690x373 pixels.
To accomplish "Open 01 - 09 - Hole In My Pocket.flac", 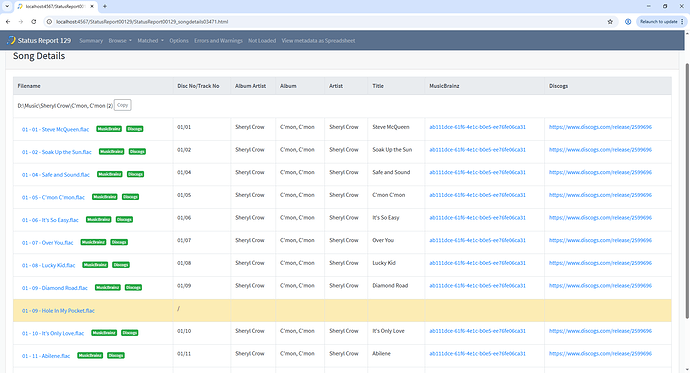I will click(x=58, y=311).
